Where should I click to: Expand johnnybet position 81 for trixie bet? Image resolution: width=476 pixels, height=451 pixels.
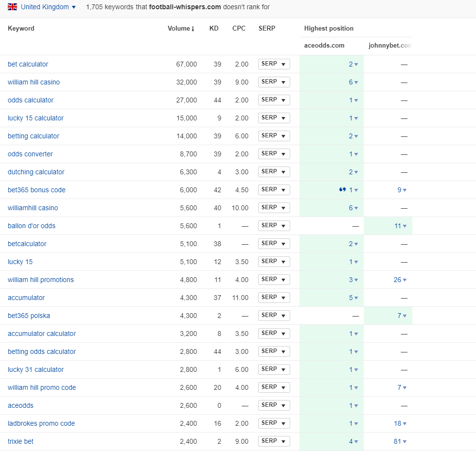tap(400, 441)
